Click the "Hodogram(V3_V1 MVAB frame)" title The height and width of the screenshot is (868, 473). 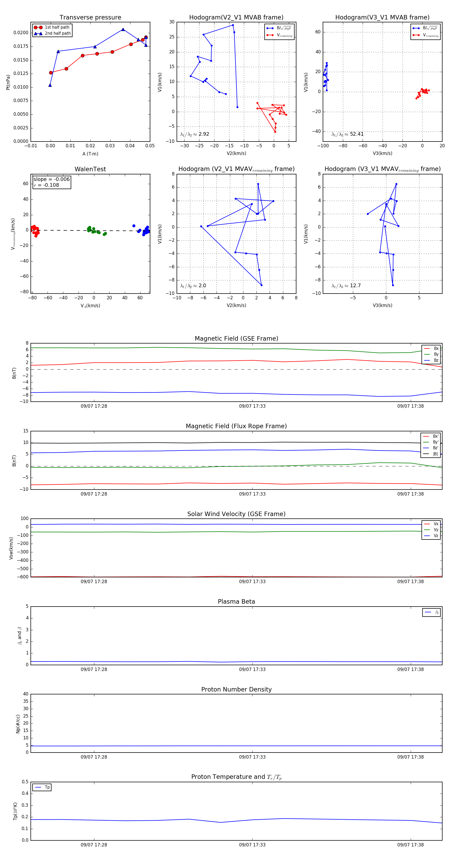coord(382,18)
